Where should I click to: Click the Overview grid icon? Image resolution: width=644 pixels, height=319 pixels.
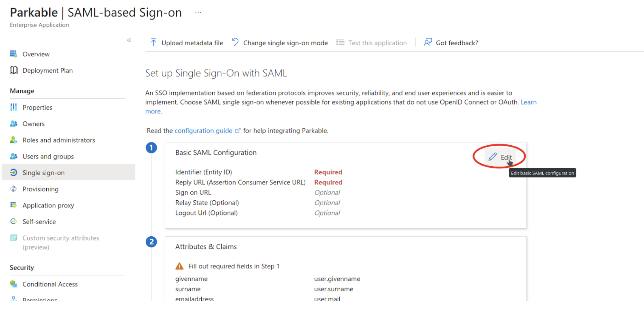[14, 54]
